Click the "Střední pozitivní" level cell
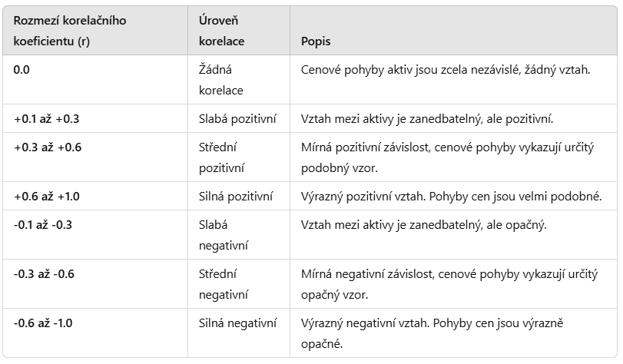The height and width of the screenshot is (364, 623). [x=222, y=157]
